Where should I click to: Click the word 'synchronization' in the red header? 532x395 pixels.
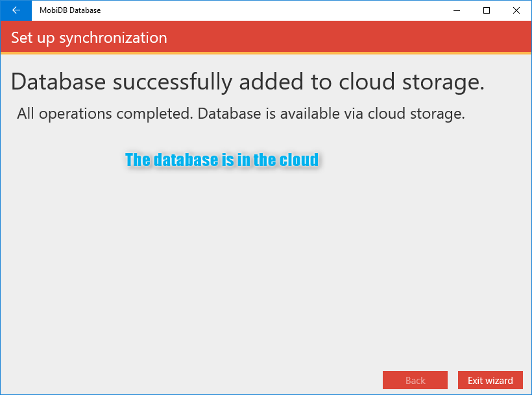coord(114,38)
